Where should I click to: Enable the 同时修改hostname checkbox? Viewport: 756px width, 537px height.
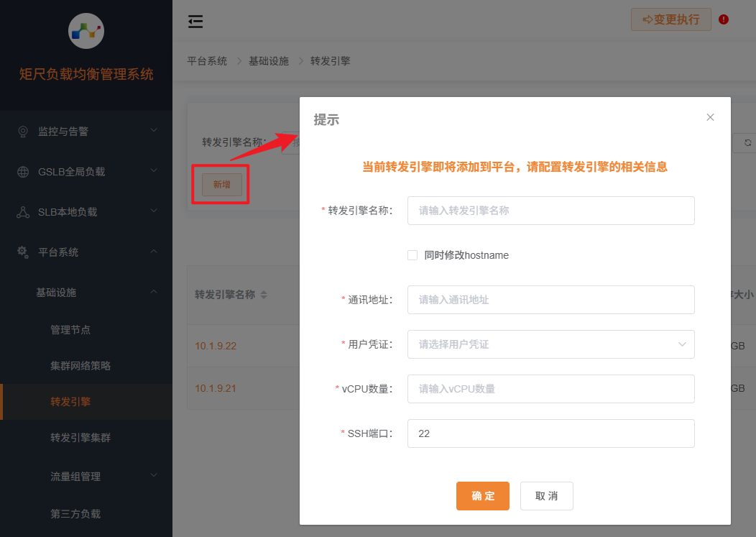412,255
